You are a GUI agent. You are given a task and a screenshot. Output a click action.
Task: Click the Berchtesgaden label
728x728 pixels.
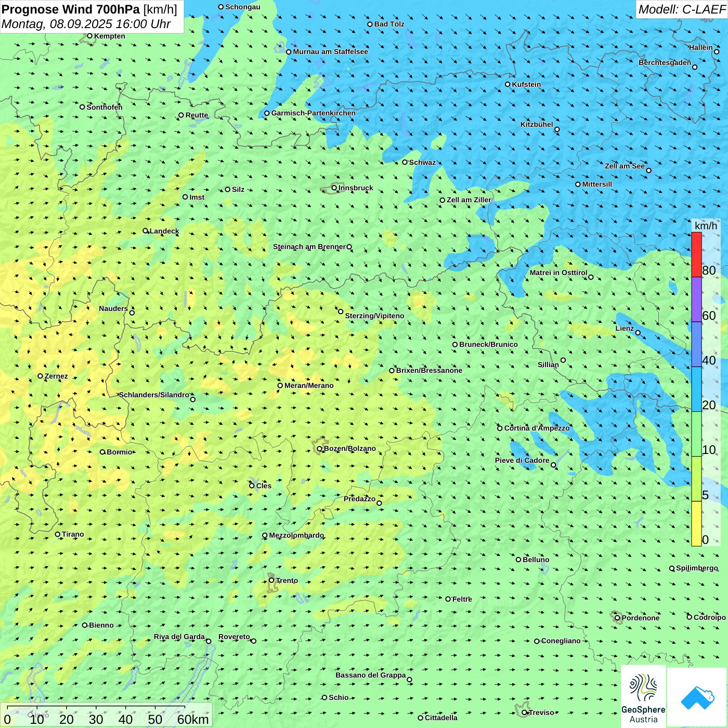pyautogui.click(x=665, y=62)
